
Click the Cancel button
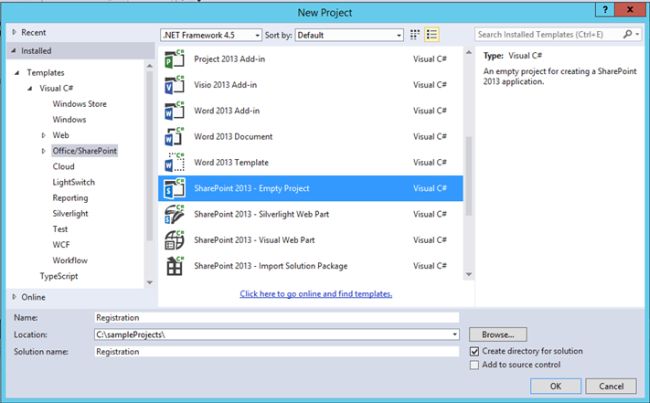click(x=611, y=386)
